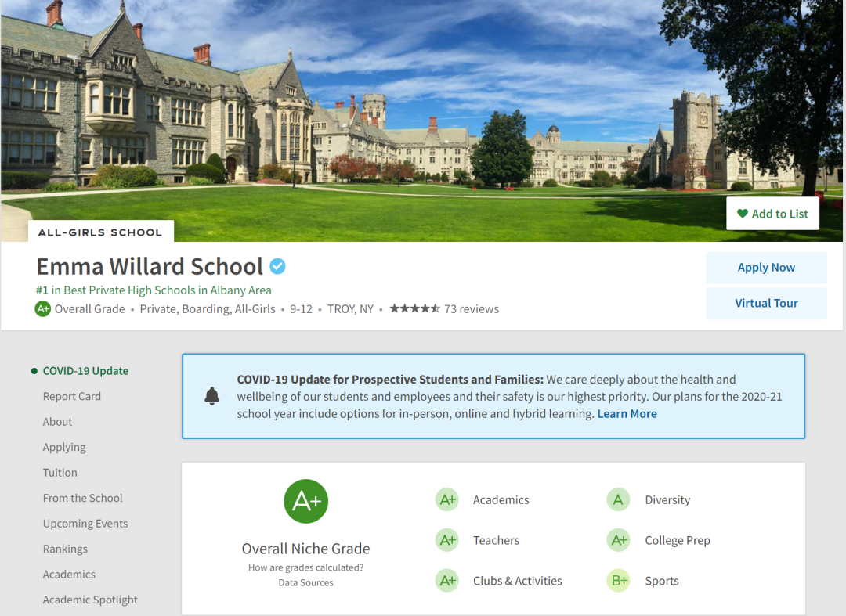Click the Clubs & Activities grade label
846x616 pixels.
pos(518,581)
